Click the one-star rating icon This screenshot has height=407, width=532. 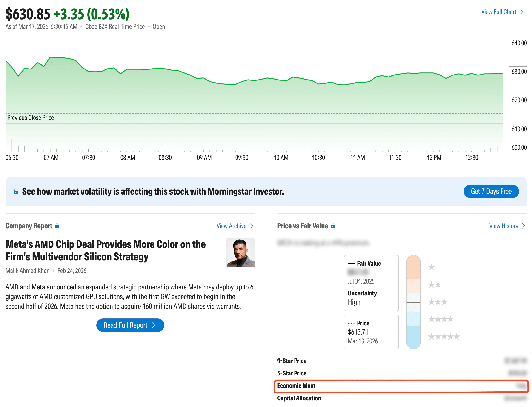[432, 267]
